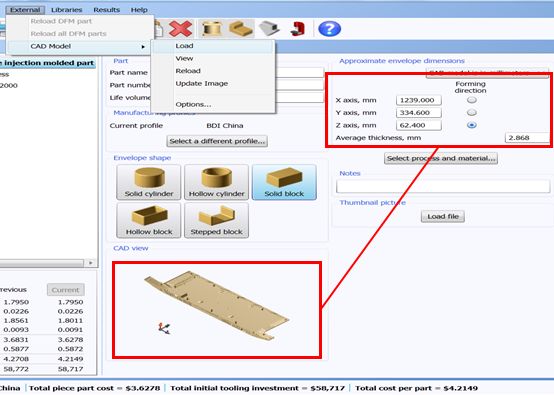
Task: Click the gold stepped block toolbar icon
Action: click(241, 29)
